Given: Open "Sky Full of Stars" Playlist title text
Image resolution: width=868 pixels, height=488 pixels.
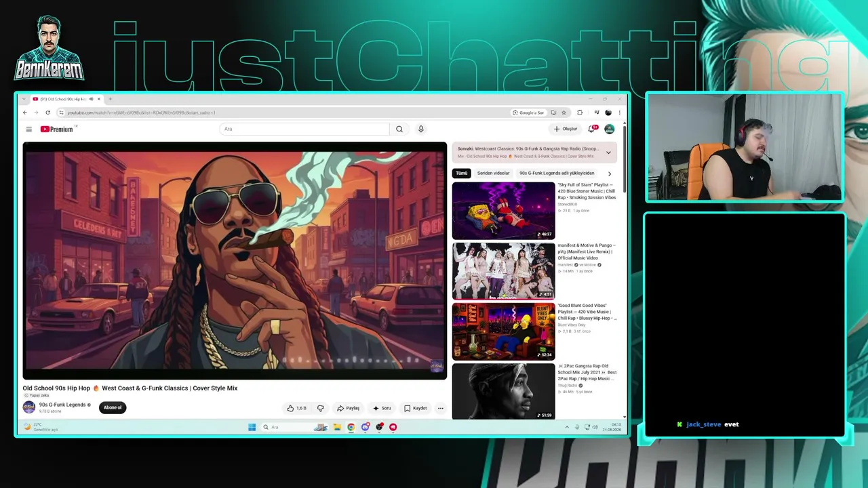Looking at the screenshot, I should coord(587,191).
